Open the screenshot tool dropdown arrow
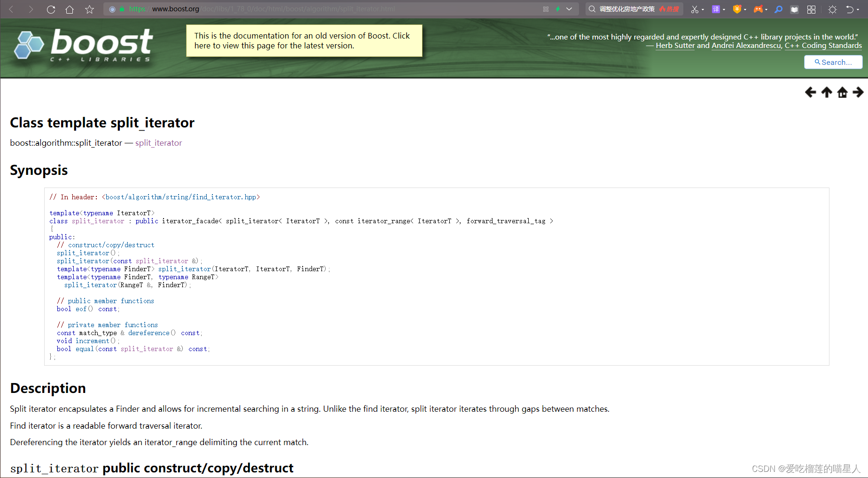 703,9
